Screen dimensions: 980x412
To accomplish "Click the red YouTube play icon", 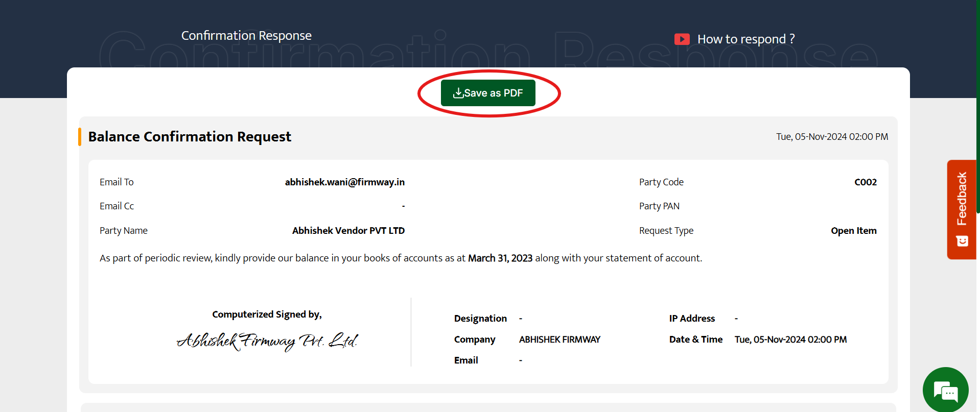I will tap(682, 39).
